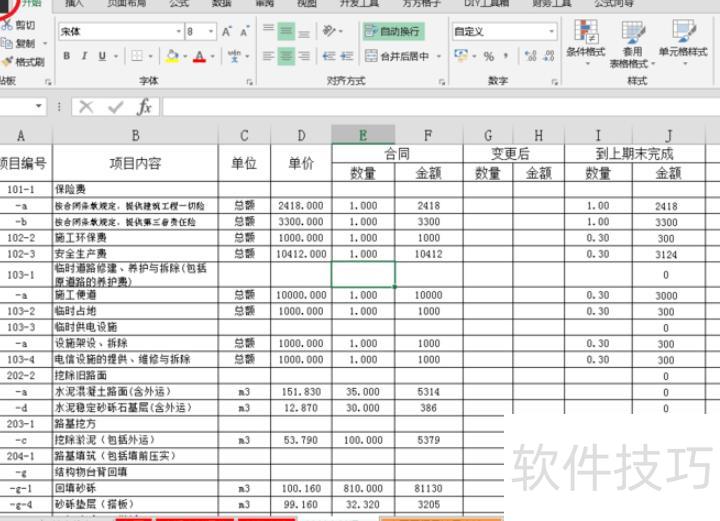Click the Cancel X in formula bar
The width and height of the screenshot is (720, 521).
tap(86, 107)
